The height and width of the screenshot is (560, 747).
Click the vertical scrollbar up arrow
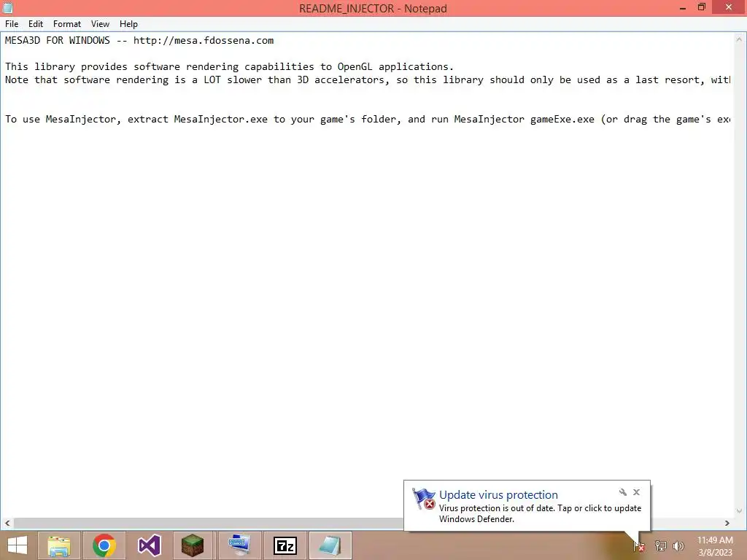coord(739,39)
